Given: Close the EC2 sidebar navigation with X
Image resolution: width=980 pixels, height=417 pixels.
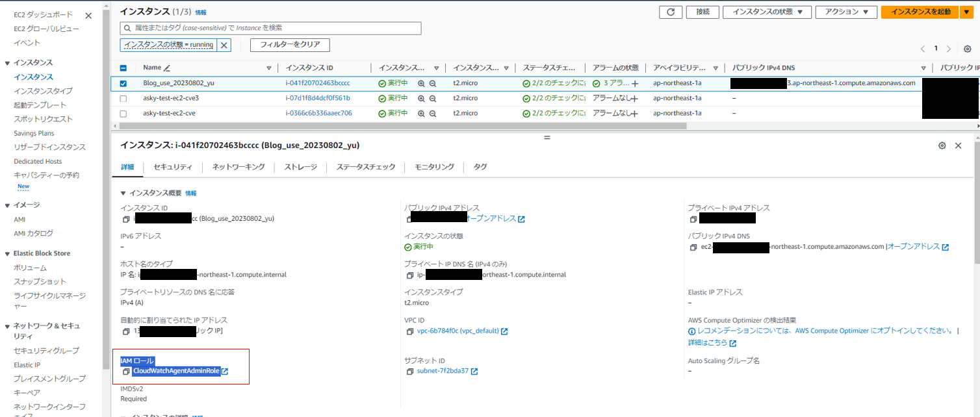Looking at the screenshot, I should point(88,16).
